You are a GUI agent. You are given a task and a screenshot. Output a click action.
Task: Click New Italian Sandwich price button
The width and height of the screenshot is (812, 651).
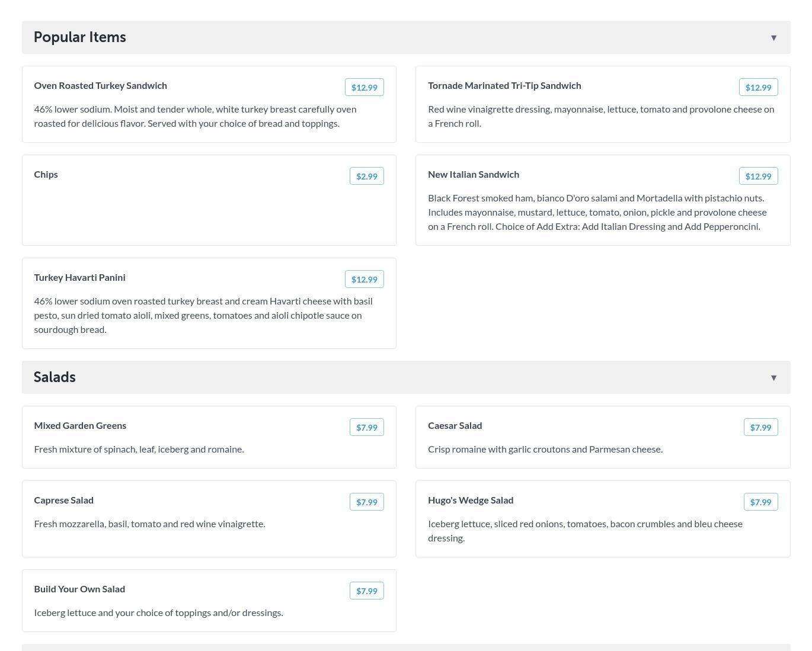coord(758,177)
